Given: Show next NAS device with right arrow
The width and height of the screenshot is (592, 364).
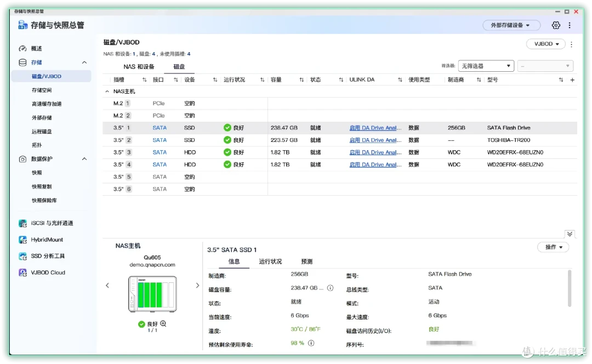Looking at the screenshot, I should tap(197, 286).
